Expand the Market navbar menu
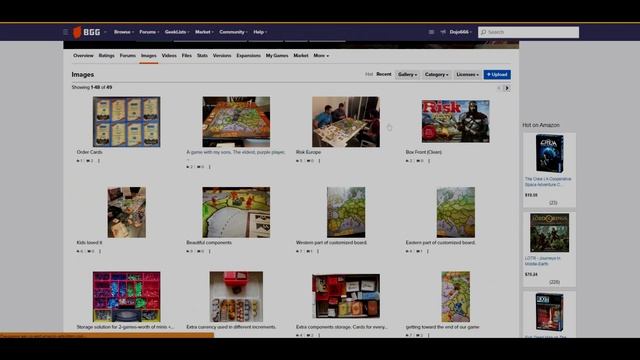The width and height of the screenshot is (640, 360). 204,32
